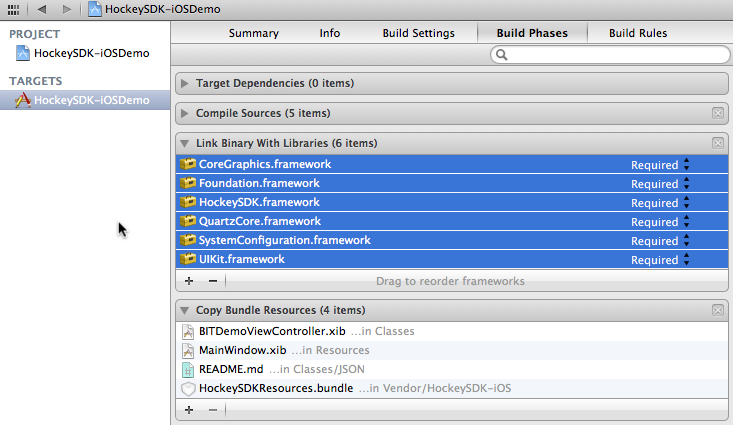Open Required dropdown for QuartzCore.framework

pos(660,222)
